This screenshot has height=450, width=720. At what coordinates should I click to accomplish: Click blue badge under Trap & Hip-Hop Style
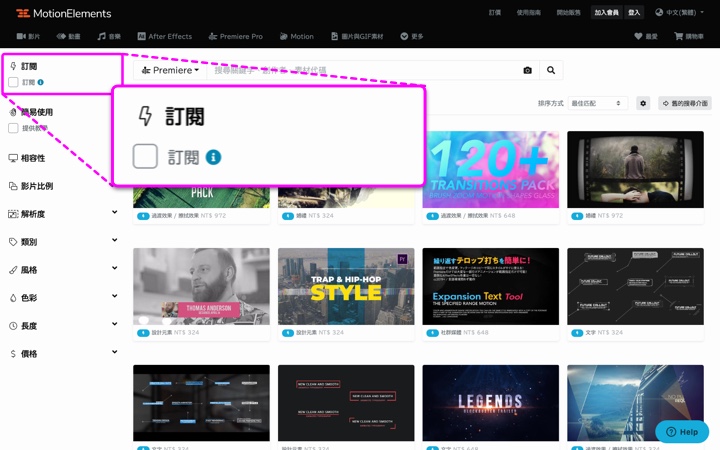click(x=287, y=333)
